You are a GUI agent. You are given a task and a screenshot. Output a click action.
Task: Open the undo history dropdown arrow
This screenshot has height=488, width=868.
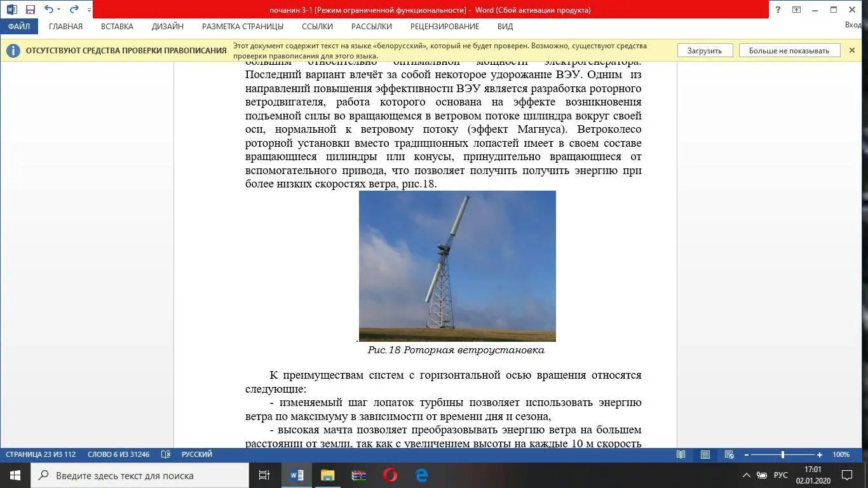pos(58,10)
